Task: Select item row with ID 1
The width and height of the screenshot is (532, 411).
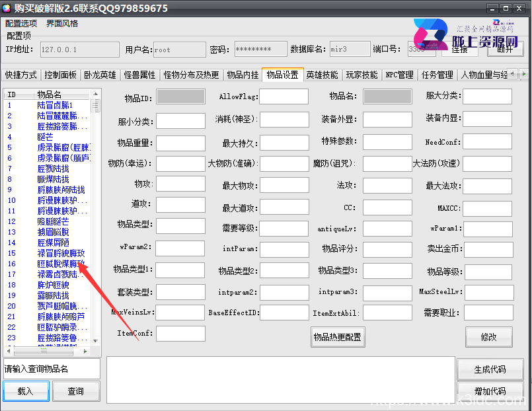Action: click(x=48, y=105)
